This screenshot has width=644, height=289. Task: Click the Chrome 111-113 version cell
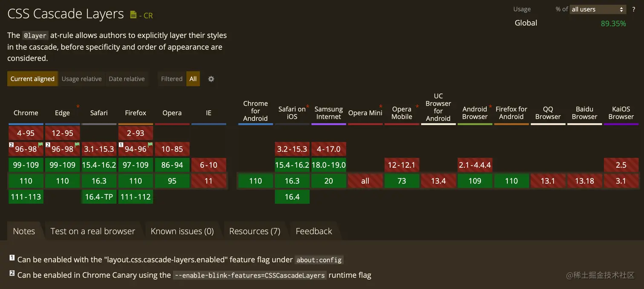click(x=26, y=197)
